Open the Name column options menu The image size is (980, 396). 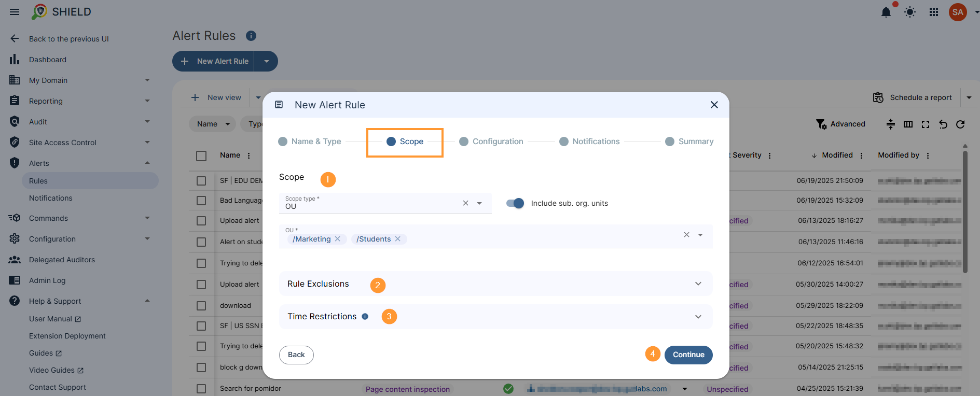(x=249, y=155)
